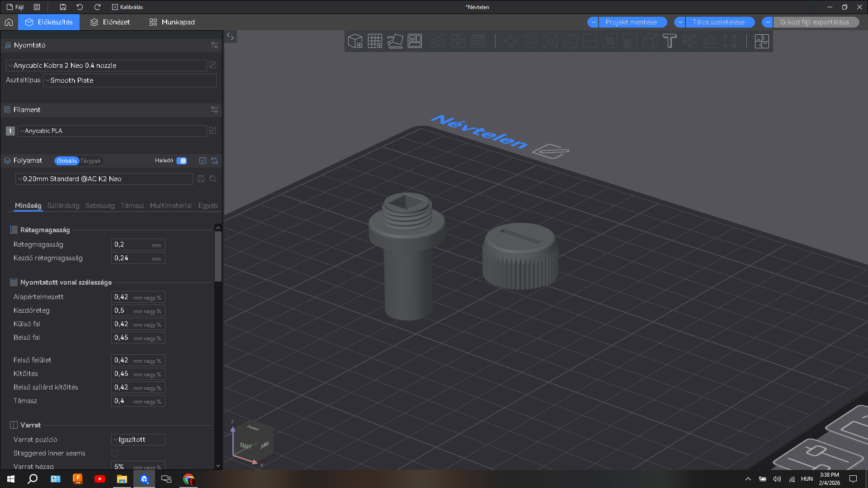The image size is (868, 488).
Task: Open Chrome from the taskbar
Action: pyautogui.click(x=189, y=479)
